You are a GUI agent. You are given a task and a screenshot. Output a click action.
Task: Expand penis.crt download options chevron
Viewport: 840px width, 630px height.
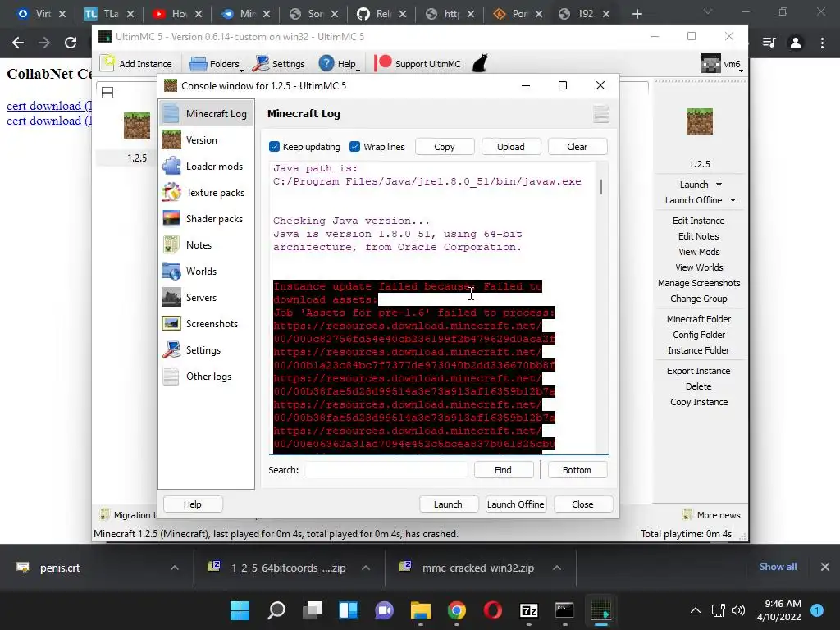tap(174, 568)
